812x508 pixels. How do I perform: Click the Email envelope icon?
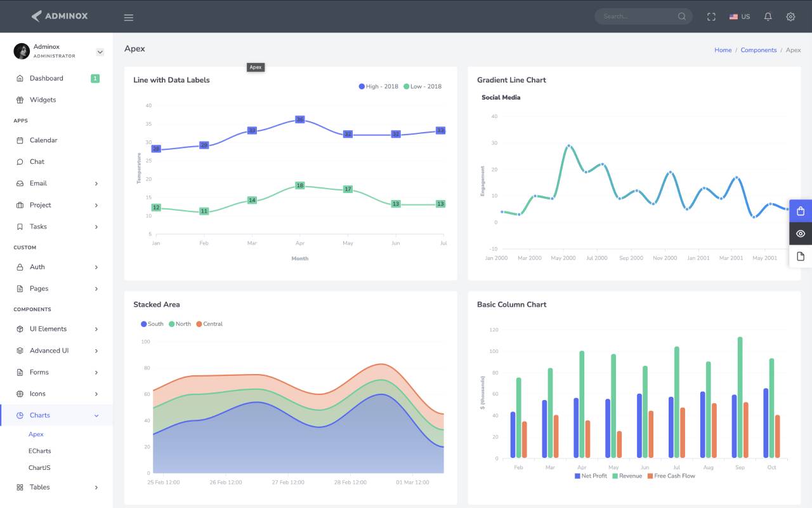[x=20, y=183]
